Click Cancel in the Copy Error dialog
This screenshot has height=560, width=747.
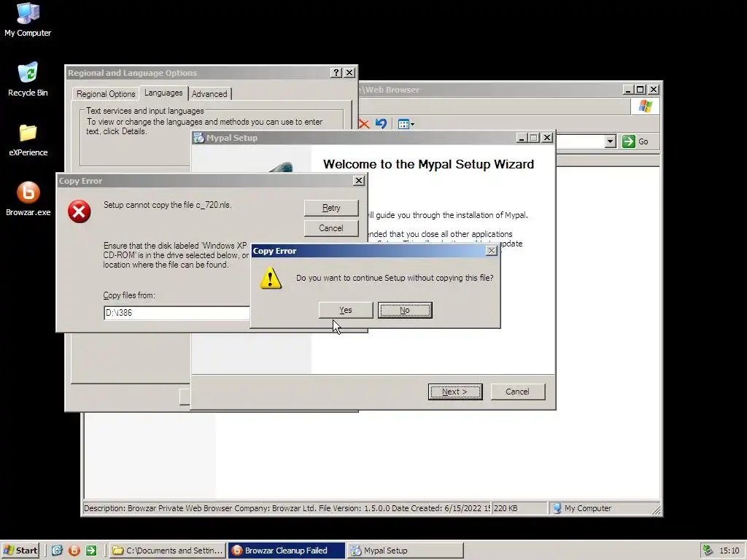[331, 228]
